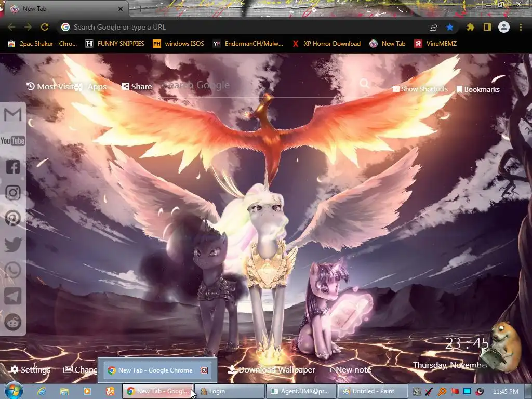Open Instagram from the left sidebar
Image resolution: width=532 pixels, height=399 pixels.
point(13,193)
